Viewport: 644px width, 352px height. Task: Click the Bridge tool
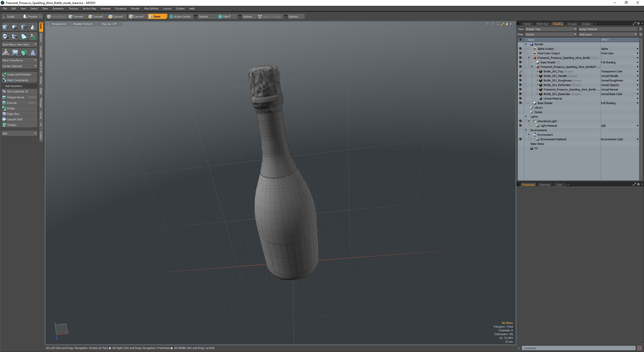pos(19,108)
